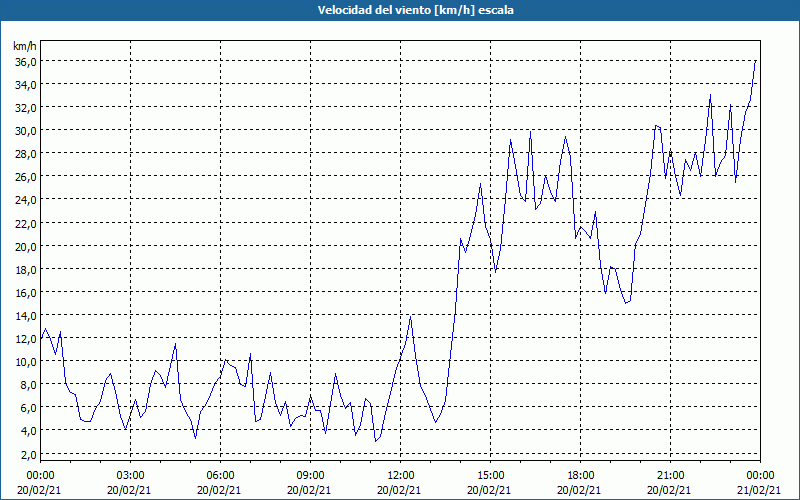Click the wind speed peak just after 12:00
Image resolution: width=800 pixels, height=500 pixels.
(411, 317)
